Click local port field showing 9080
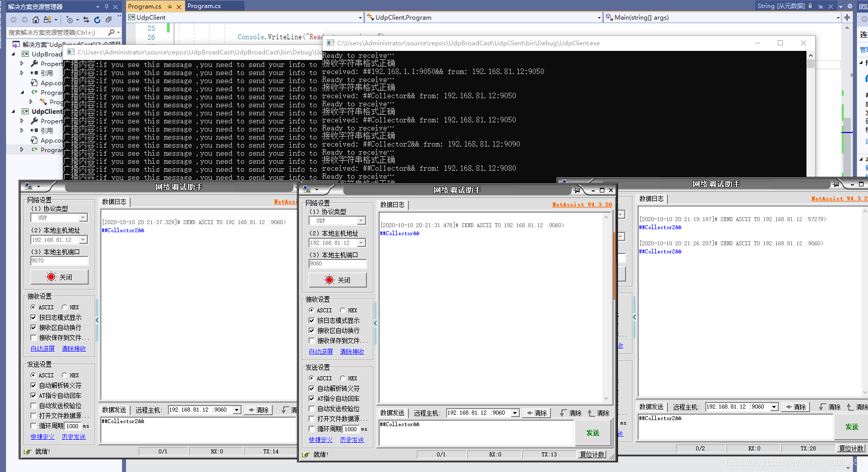 click(x=337, y=263)
